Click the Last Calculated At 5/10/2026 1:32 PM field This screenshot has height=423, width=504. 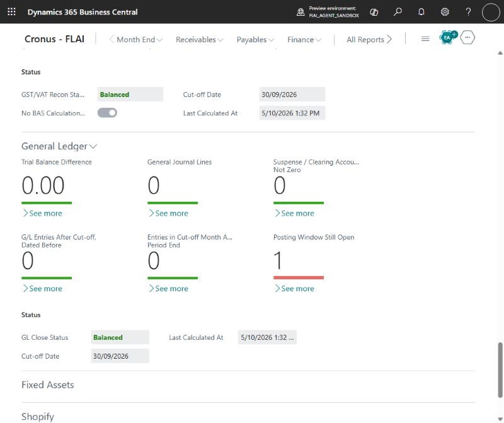[292, 113]
